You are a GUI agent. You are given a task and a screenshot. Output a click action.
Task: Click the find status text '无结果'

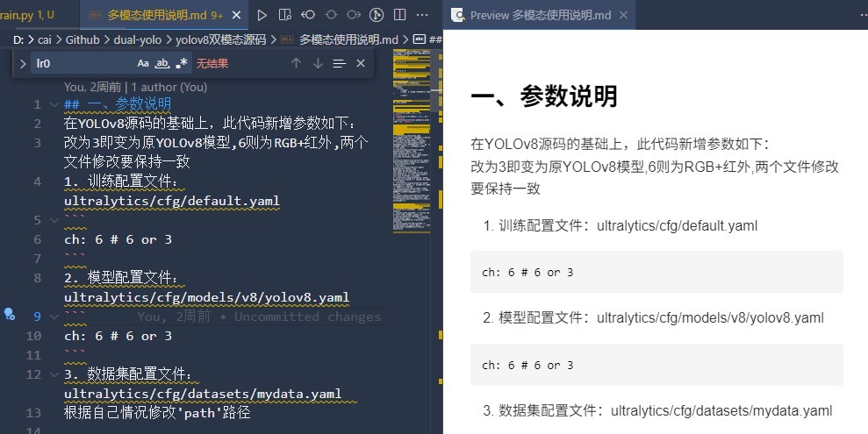pos(212,64)
